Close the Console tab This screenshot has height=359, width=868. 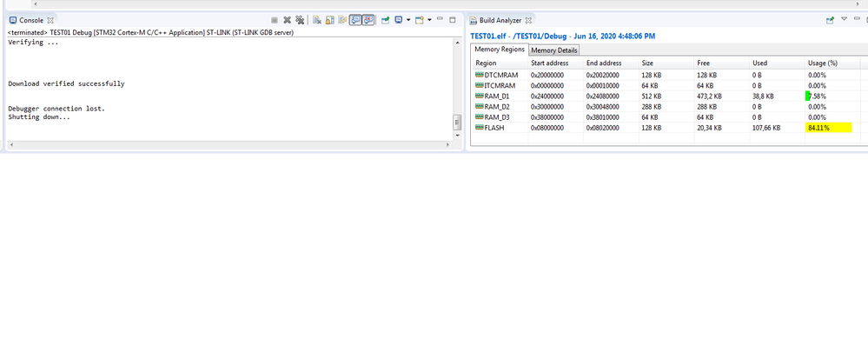coord(50,21)
